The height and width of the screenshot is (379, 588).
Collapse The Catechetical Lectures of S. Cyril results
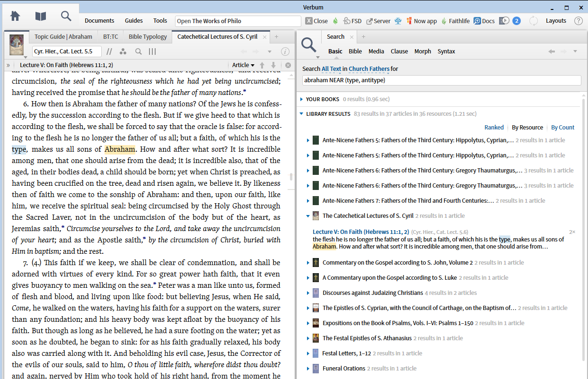coord(308,216)
